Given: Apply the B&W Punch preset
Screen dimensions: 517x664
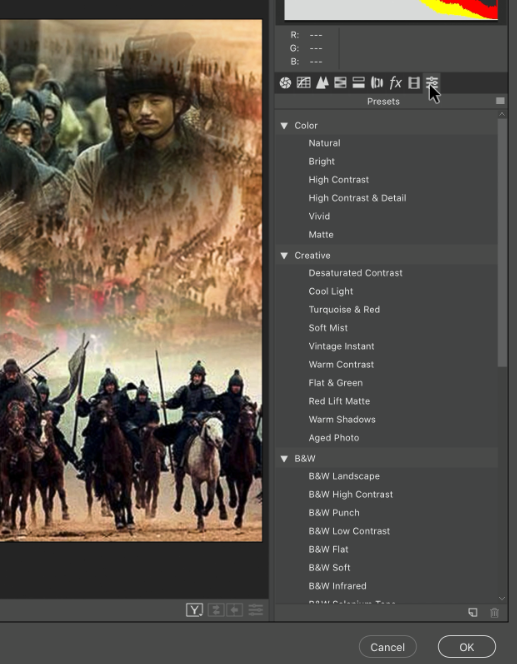Looking at the screenshot, I should tap(334, 512).
